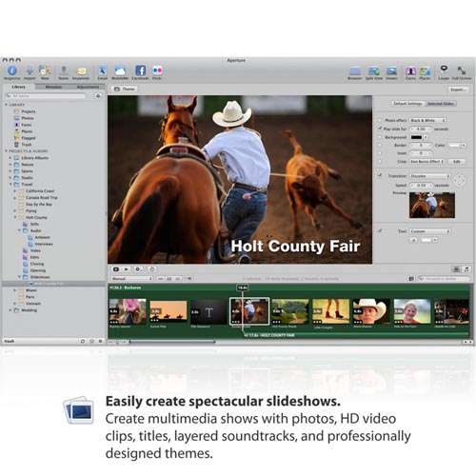Switch to the Adjustments tab
Image resolution: width=476 pixels, height=476 pixels.
click(88, 87)
